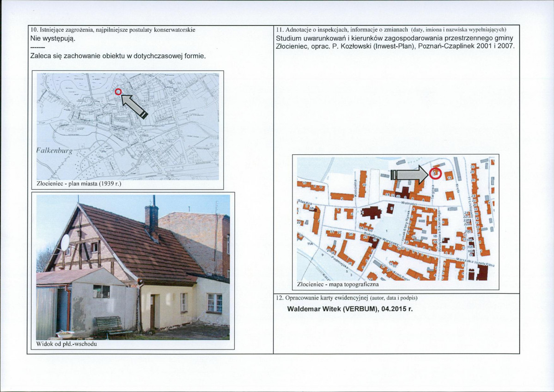Viewport: 554px width, 392px height.
Task: Click the caption 'Widok od płd.-wschodu'
Action: click(x=67, y=344)
